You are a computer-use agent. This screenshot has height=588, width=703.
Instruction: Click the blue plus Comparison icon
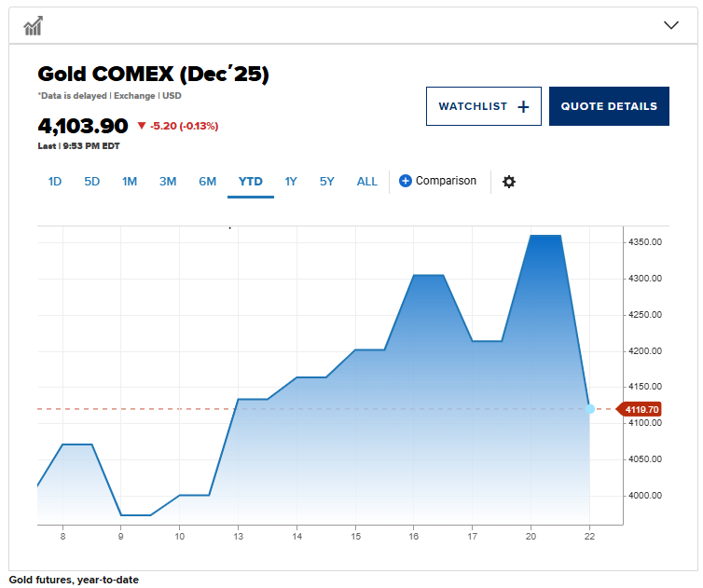pos(406,181)
